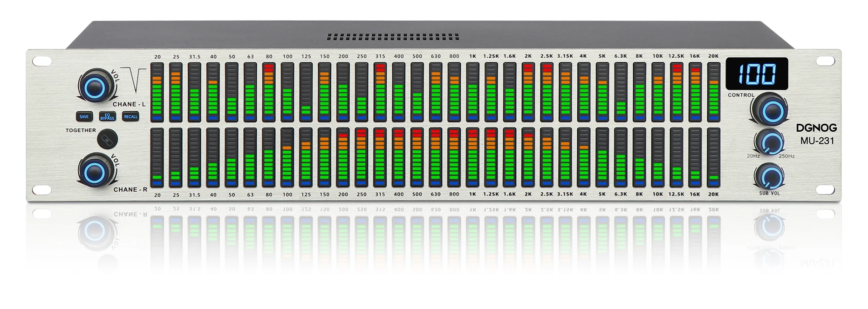Click the CHANE-R 500 Hz band meter

(x=417, y=158)
